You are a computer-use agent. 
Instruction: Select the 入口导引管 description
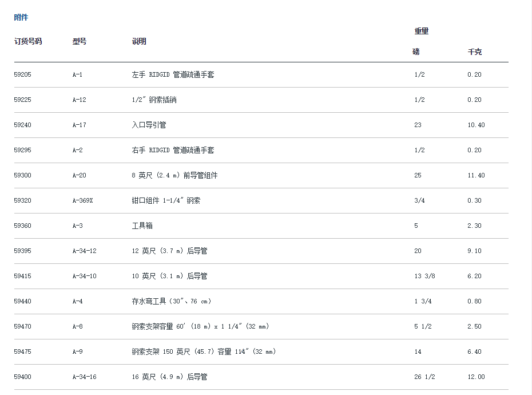click(x=149, y=125)
